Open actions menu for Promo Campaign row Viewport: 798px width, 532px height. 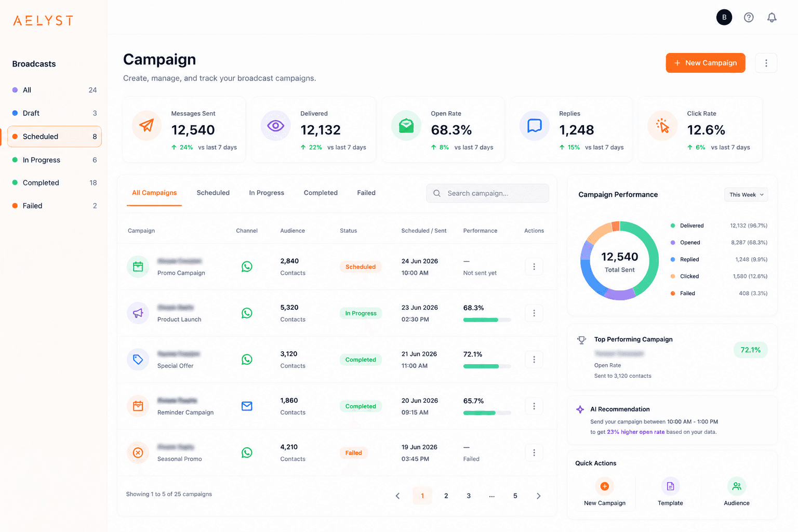point(534,267)
